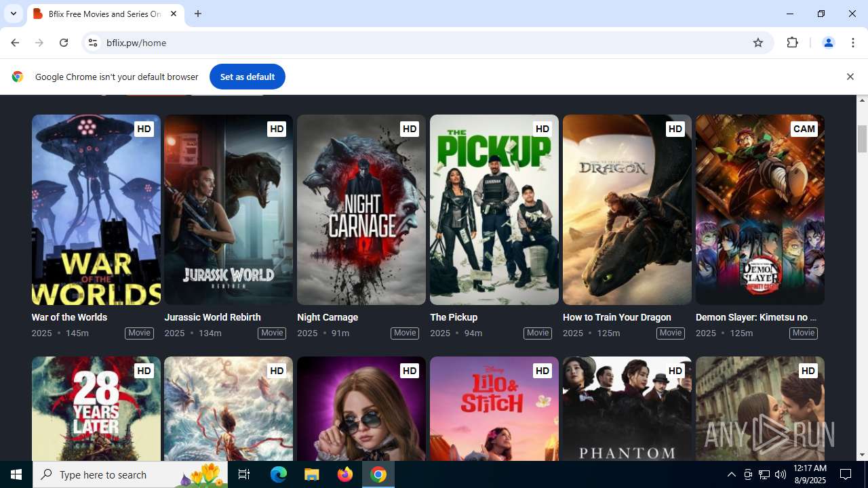The image size is (868, 488).
Task: Launch Microsoft Edge from the taskbar
Action: pos(279,474)
